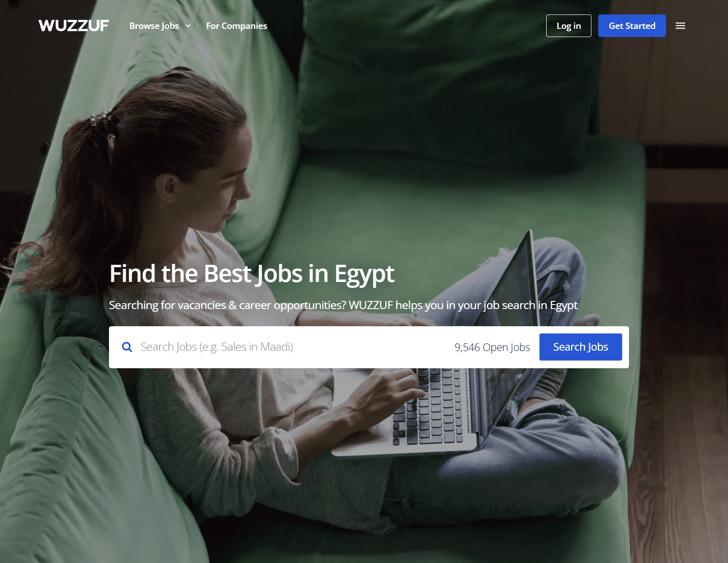Click the WUZZUF logo
Image resolution: width=728 pixels, height=563 pixels.
pyautogui.click(x=74, y=26)
